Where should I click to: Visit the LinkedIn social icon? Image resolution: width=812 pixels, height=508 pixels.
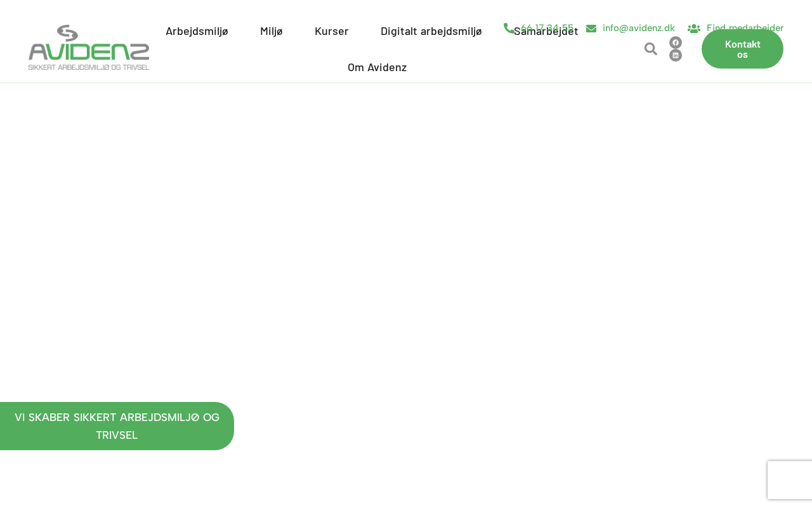pyautogui.click(x=676, y=55)
